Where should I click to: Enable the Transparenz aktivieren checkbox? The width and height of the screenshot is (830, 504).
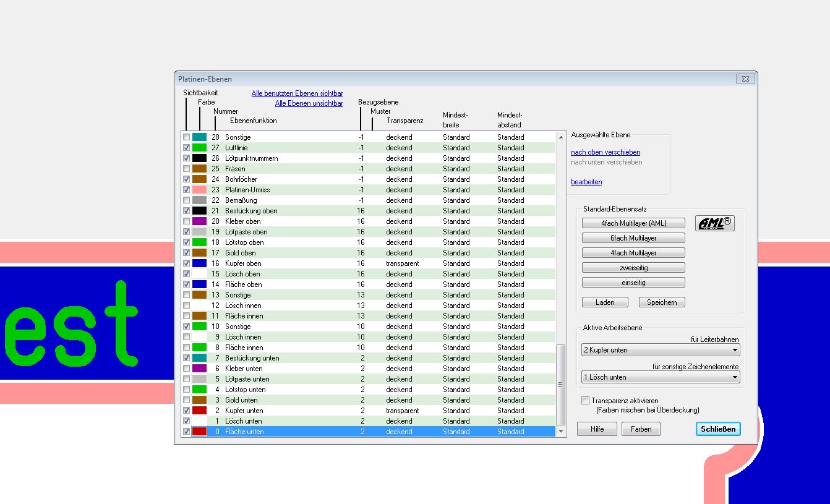(585, 401)
